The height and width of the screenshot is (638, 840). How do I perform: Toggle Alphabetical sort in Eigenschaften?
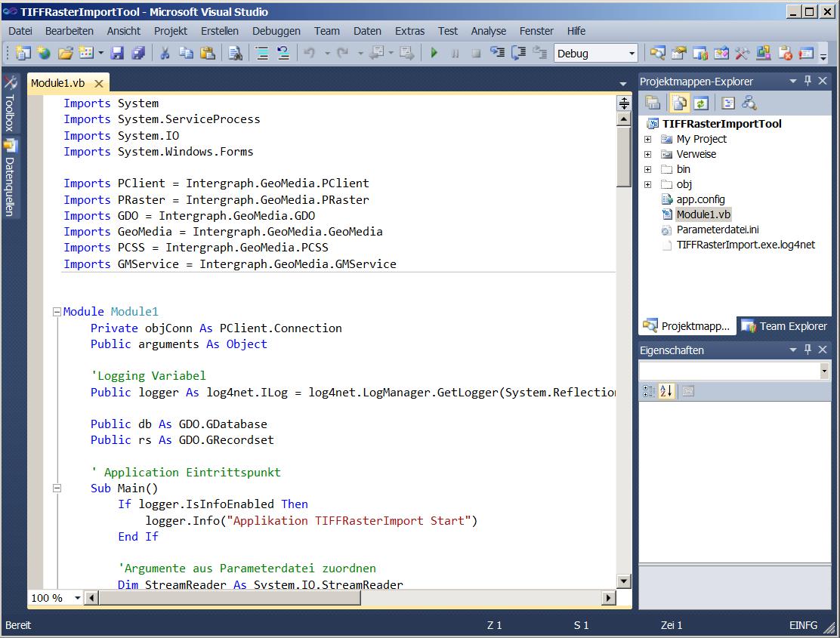(x=666, y=391)
